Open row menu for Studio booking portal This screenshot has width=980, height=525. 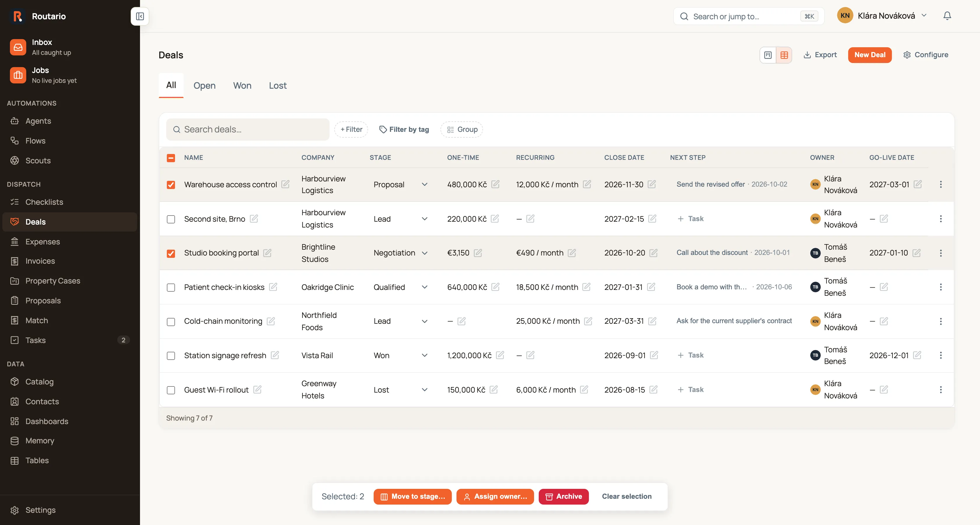[940, 253]
